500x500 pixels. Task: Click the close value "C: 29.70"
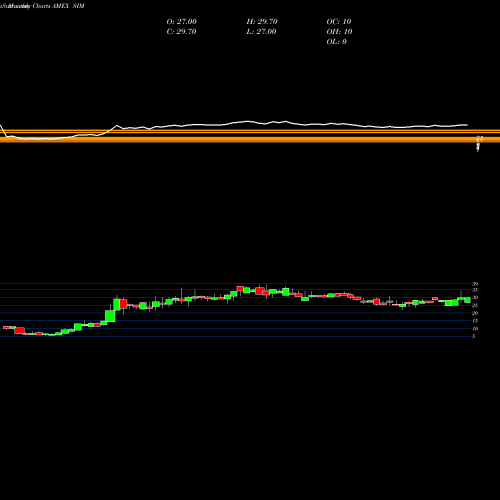pos(181,32)
